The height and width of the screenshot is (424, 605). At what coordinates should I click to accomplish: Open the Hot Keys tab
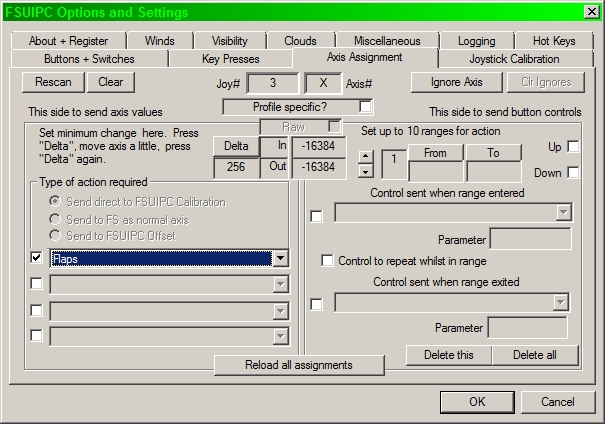554,41
